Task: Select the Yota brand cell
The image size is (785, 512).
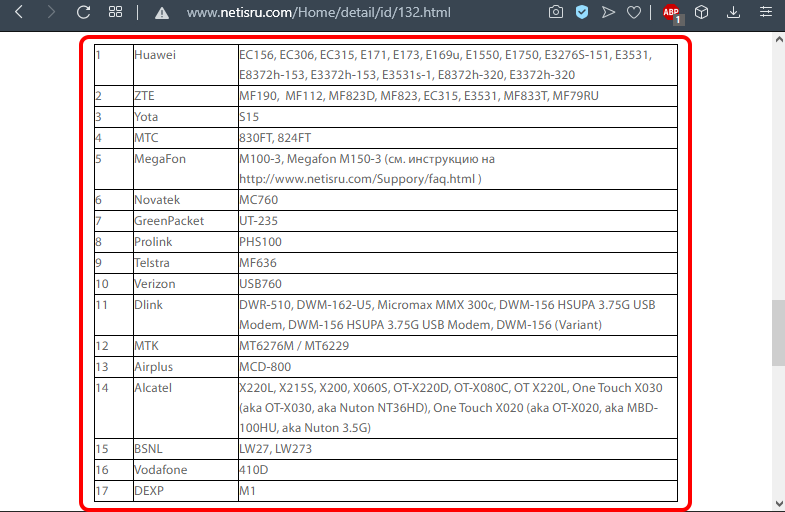Action: point(186,117)
